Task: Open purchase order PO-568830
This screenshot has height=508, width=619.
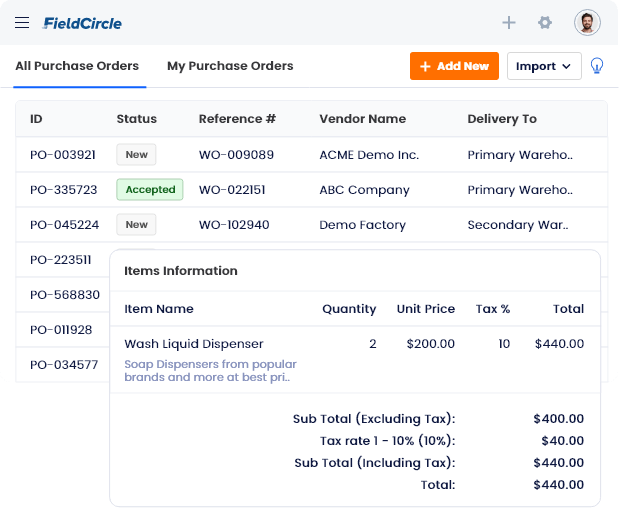Action: pyautogui.click(x=65, y=295)
